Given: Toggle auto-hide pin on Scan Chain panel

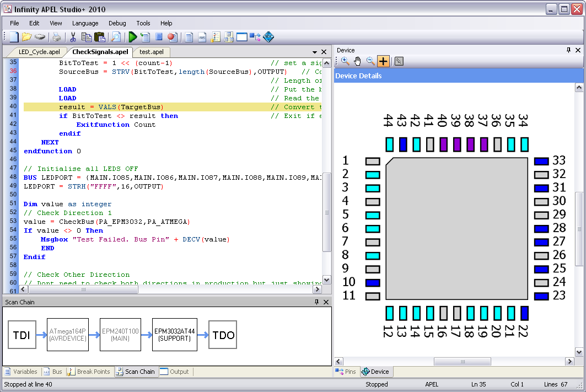Looking at the screenshot, I should 316,302.
